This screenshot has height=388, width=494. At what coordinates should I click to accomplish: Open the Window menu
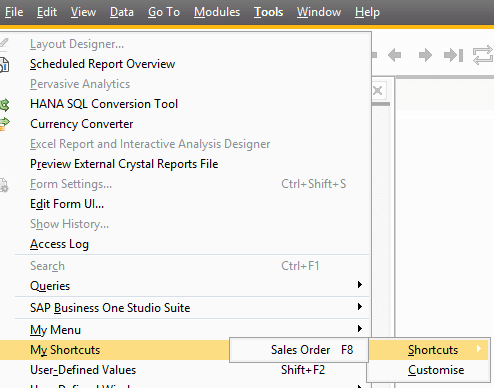click(x=319, y=12)
